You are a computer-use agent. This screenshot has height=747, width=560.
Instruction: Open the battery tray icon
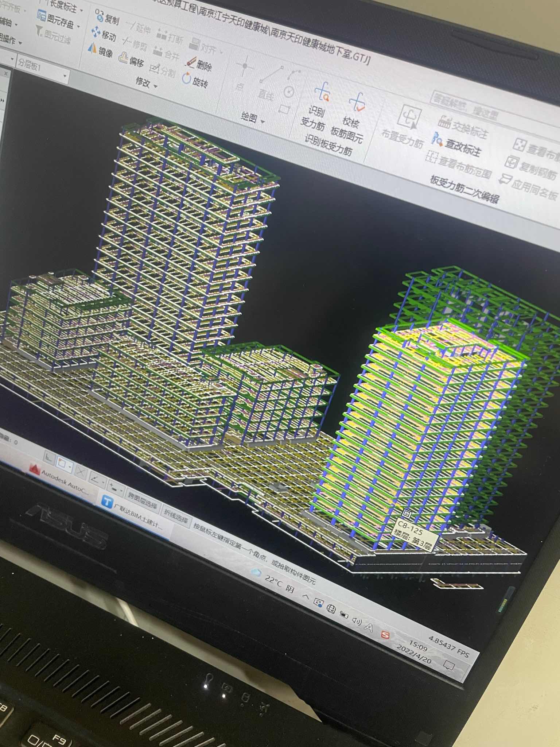[x=343, y=615]
